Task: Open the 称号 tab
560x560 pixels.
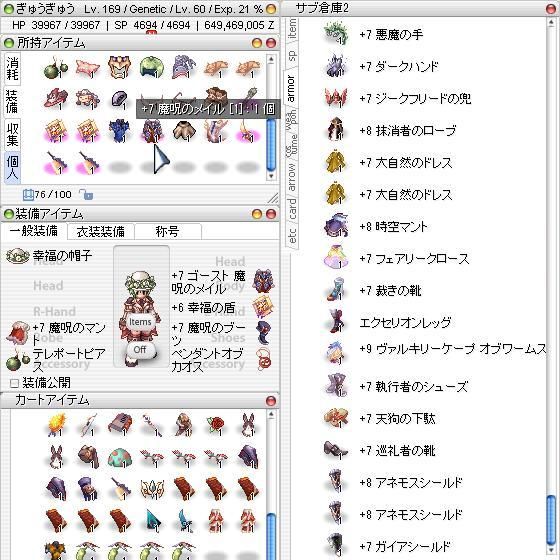Action: pos(167,231)
